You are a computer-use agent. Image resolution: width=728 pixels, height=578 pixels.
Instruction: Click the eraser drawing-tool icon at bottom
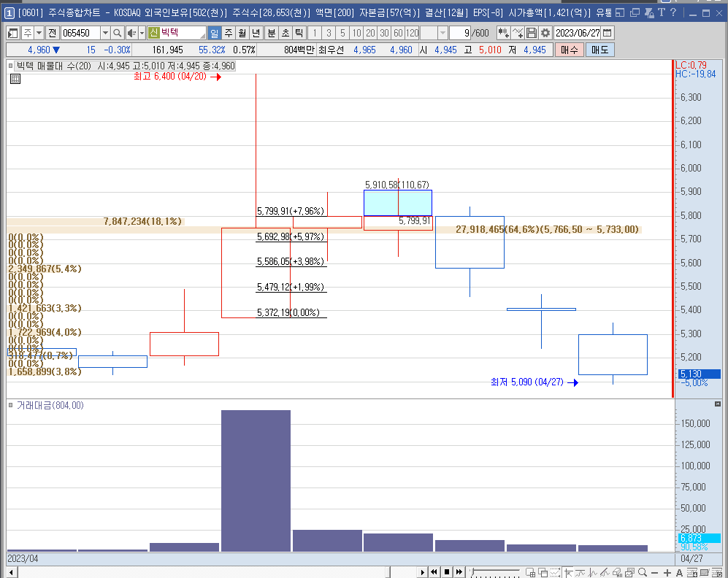click(x=617, y=573)
